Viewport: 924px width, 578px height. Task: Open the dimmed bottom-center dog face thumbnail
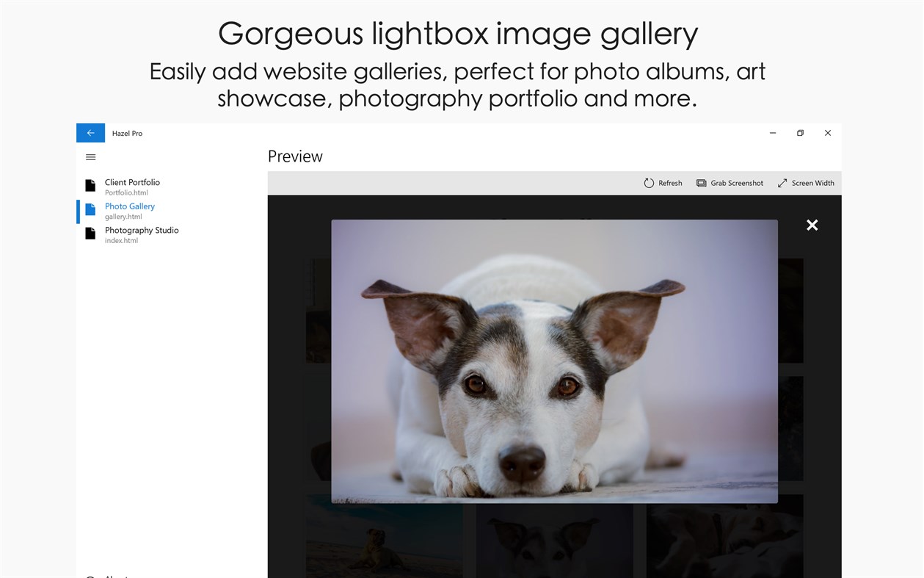tap(555, 541)
